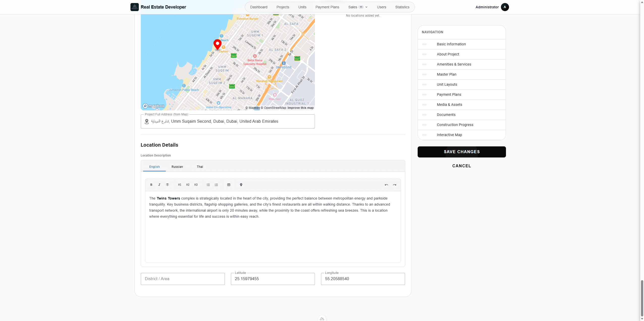Apply H2 heading style
This screenshot has height=321, width=644.
tap(188, 185)
